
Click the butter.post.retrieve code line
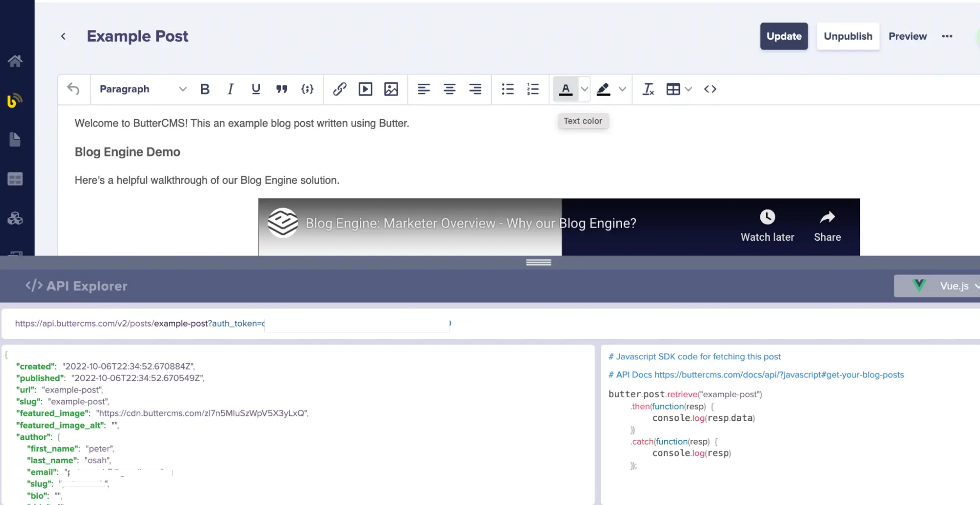pyautogui.click(x=685, y=394)
